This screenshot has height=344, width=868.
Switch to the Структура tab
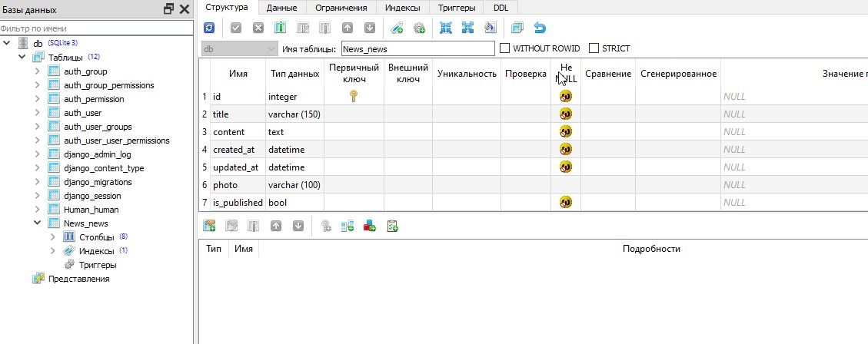tap(226, 7)
